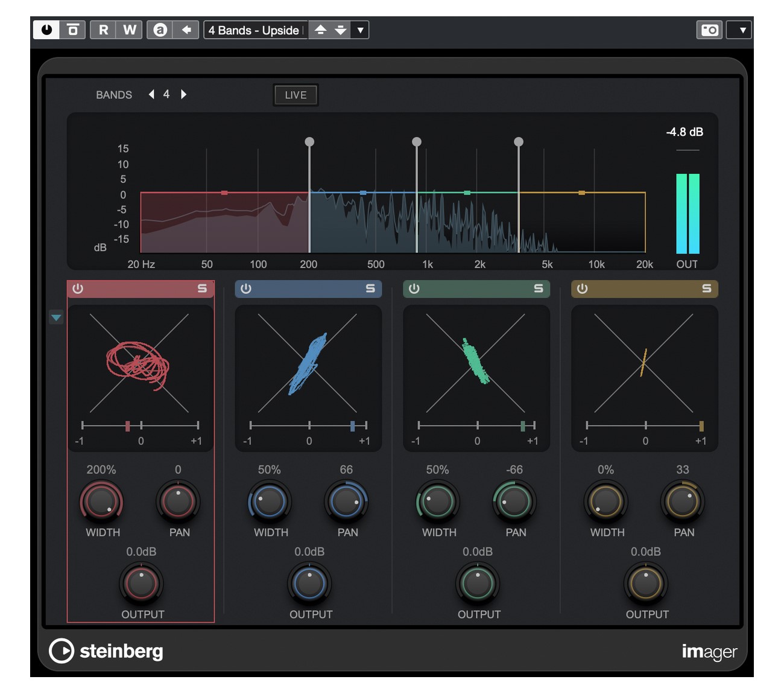Click the blue band PAN knob
Screen dimensions: 784x694
(x=346, y=501)
